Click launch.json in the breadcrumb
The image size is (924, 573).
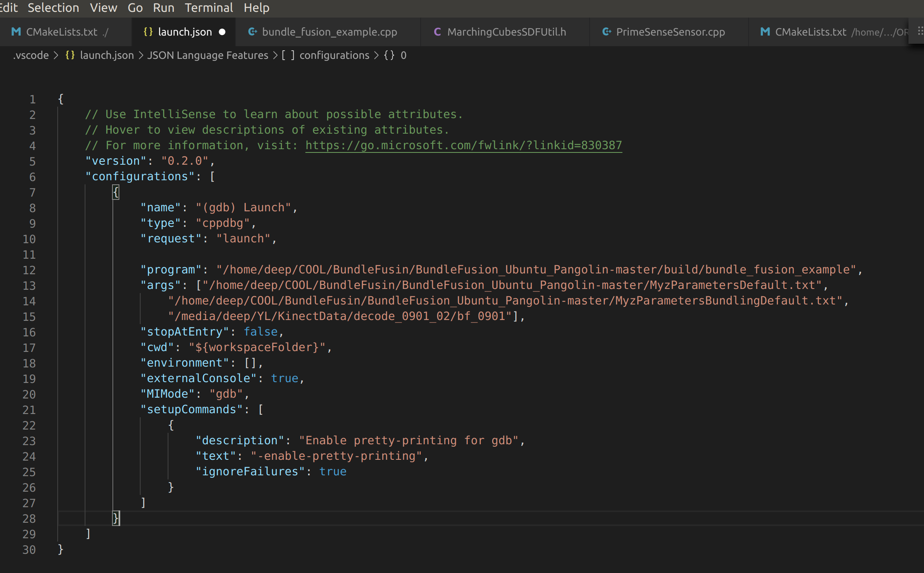(x=107, y=55)
